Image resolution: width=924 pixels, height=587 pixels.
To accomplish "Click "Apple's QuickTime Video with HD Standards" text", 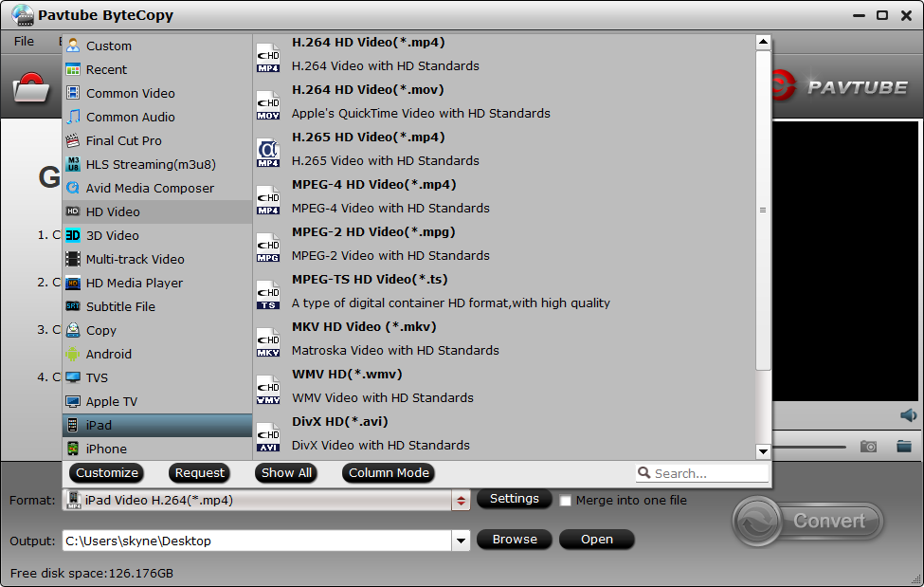I will tap(421, 113).
